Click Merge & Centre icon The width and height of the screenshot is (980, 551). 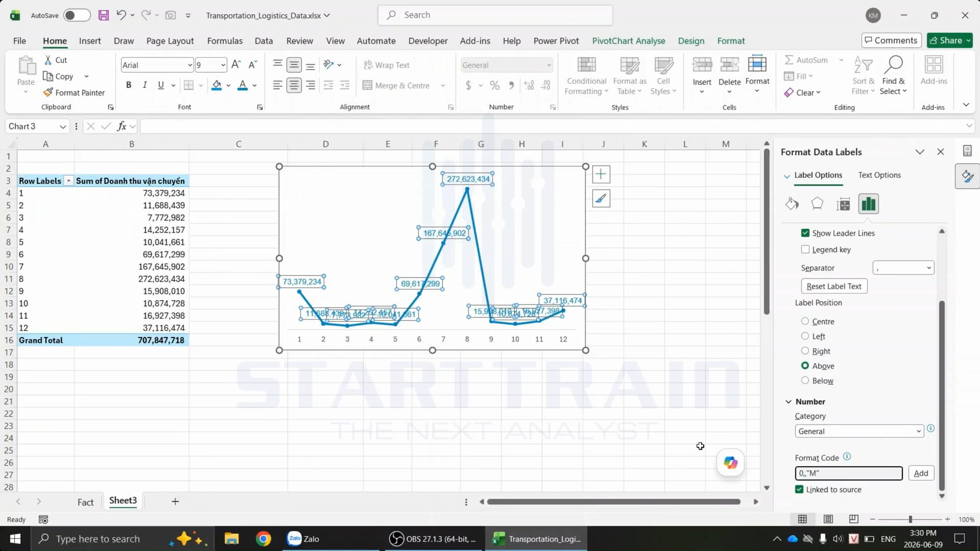tap(367, 85)
